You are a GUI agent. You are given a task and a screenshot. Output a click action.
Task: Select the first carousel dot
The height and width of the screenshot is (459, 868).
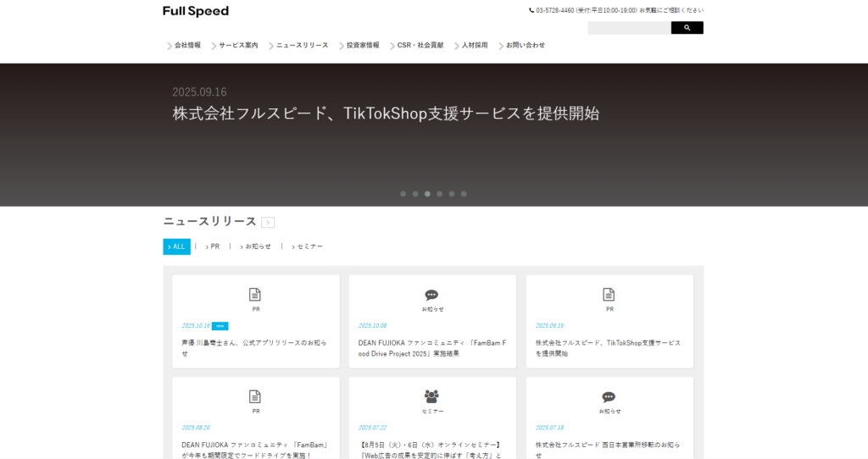(403, 194)
